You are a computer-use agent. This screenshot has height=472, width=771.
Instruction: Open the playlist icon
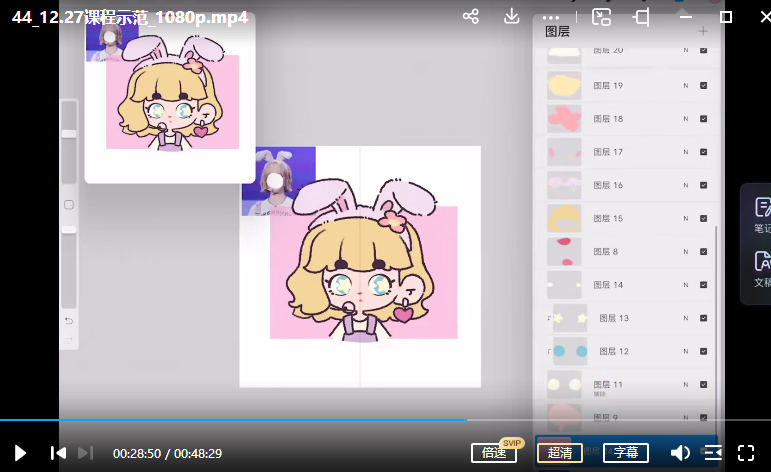713,453
